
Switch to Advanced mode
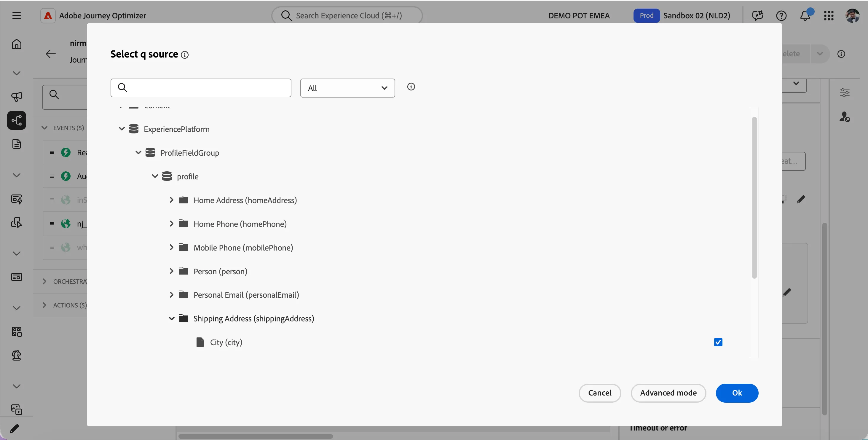point(668,393)
